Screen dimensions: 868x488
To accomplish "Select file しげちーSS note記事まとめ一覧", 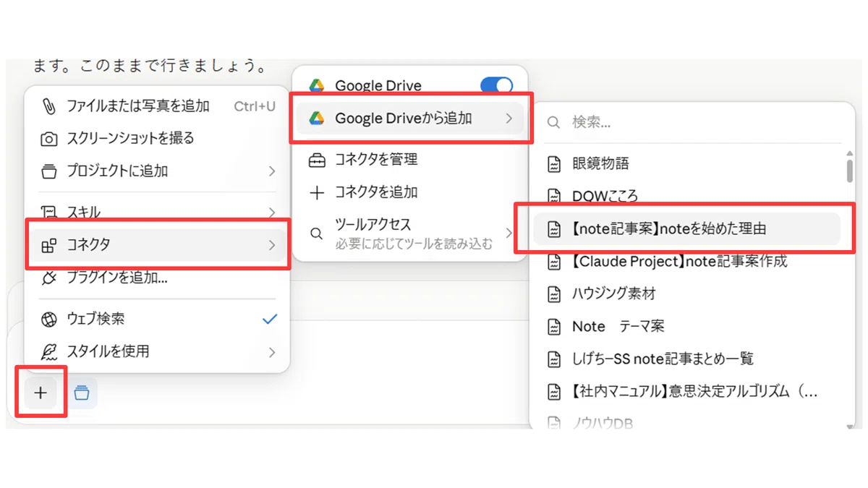I will pyautogui.click(x=687, y=359).
